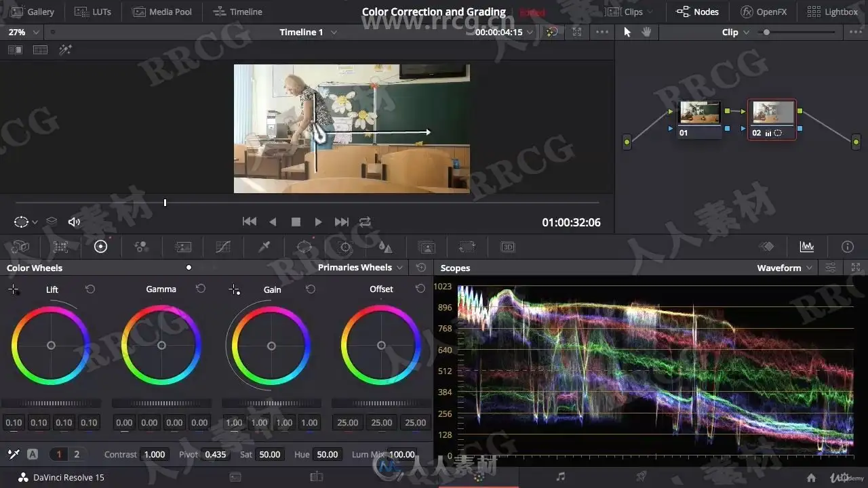Open the Key palette
This screenshot has height=488, width=868.
click(427, 247)
